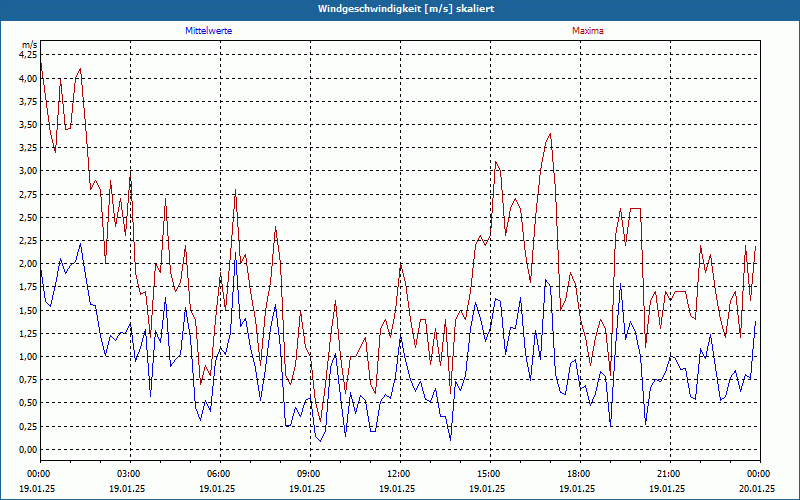This screenshot has height=500, width=800.
Task: Click the y-axis value '0,75'
Action: click(x=29, y=380)
